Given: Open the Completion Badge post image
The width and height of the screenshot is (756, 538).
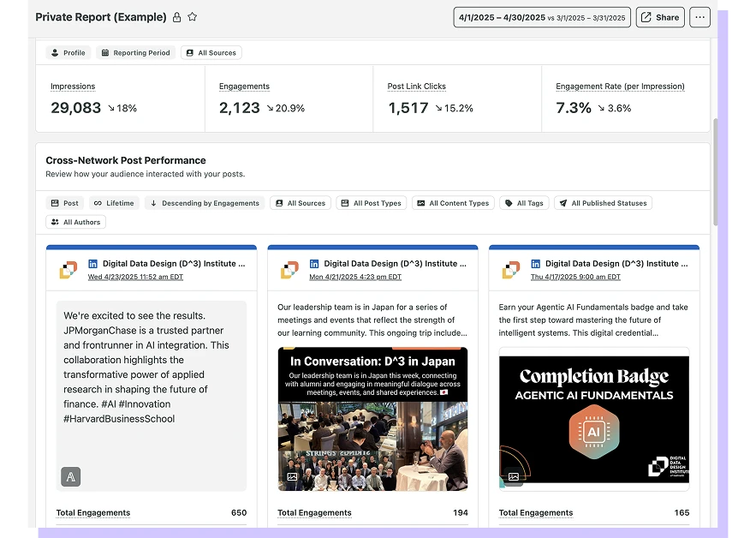Looking at the screenshot, I should tap(594, 419).
